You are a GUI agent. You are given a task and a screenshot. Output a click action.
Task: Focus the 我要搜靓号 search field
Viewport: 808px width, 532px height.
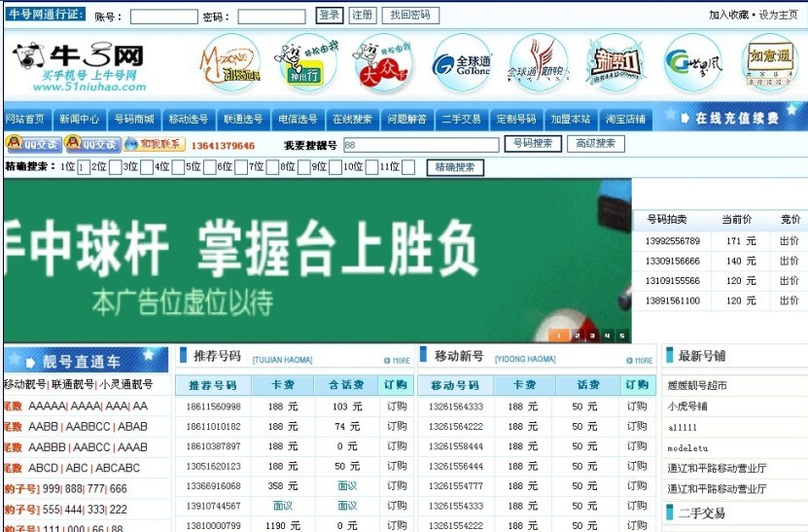point(420,145)
